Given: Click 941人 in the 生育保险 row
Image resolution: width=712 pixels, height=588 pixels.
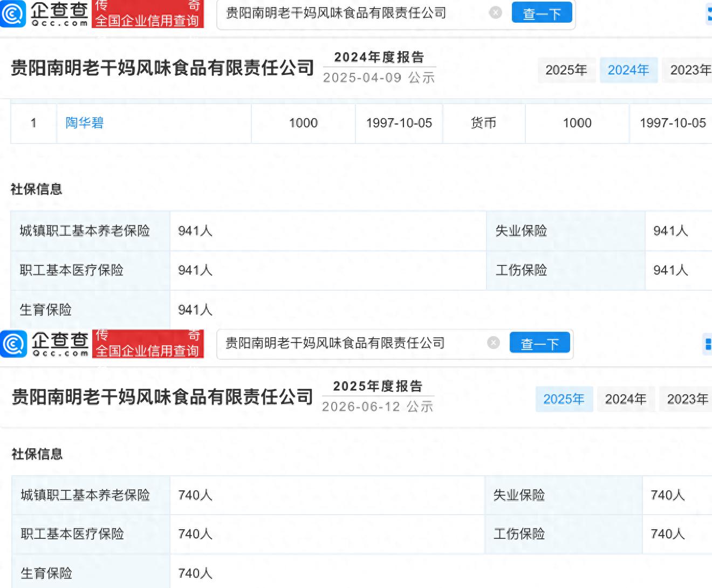Looking at the screenshot, I should pos(195,310).
